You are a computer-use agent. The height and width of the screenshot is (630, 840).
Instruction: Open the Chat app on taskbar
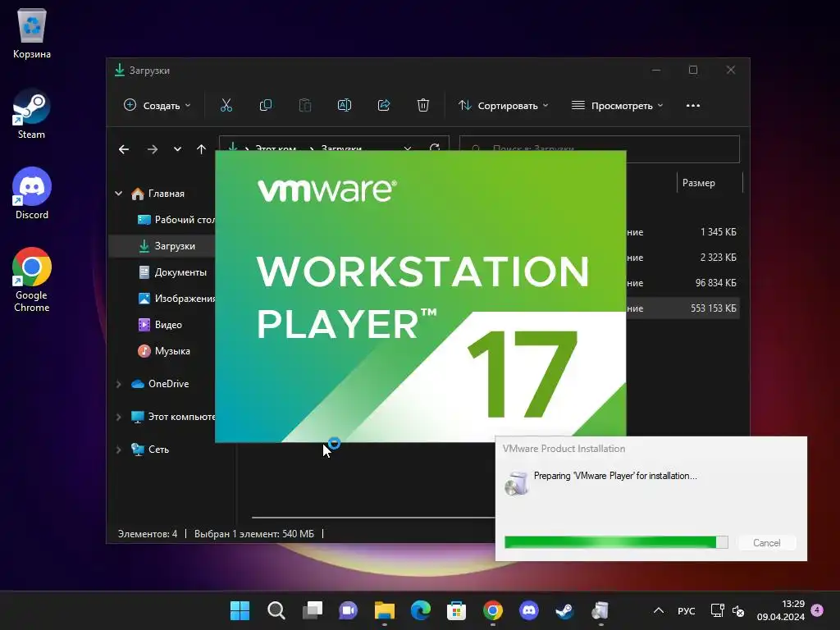348,610
